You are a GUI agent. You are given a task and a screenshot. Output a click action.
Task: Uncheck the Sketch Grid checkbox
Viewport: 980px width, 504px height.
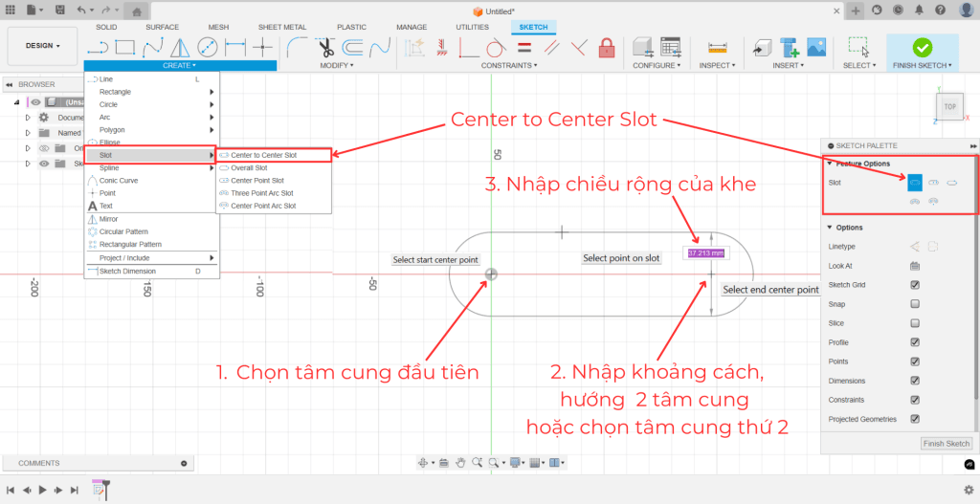click(915, 285)
